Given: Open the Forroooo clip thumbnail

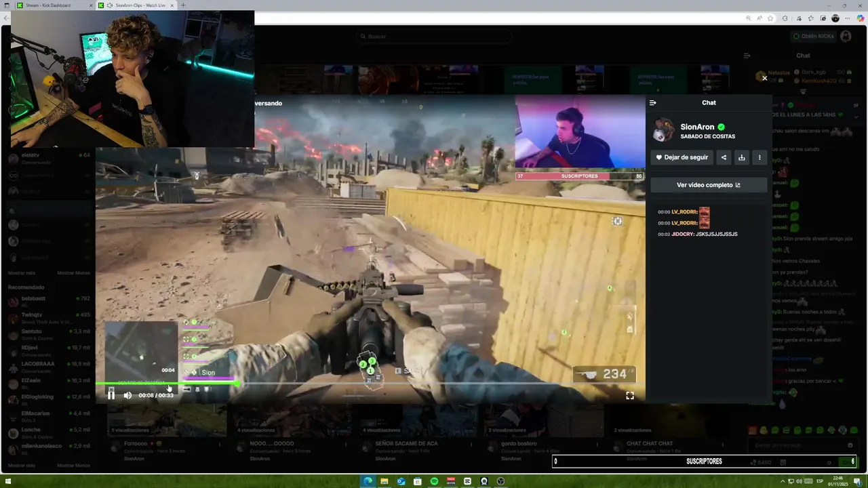Looking at the screenshot, I should pyautogui.click(x=167, y=421).
